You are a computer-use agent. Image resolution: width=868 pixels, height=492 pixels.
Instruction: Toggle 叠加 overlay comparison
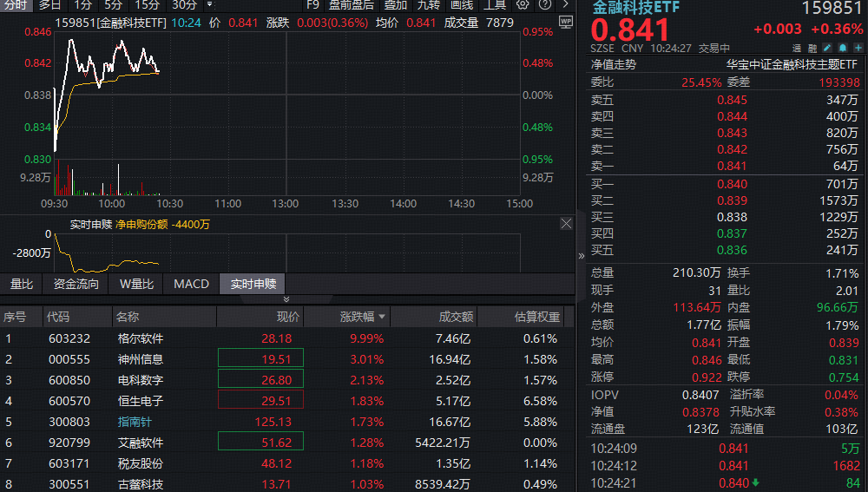[396, 4]
